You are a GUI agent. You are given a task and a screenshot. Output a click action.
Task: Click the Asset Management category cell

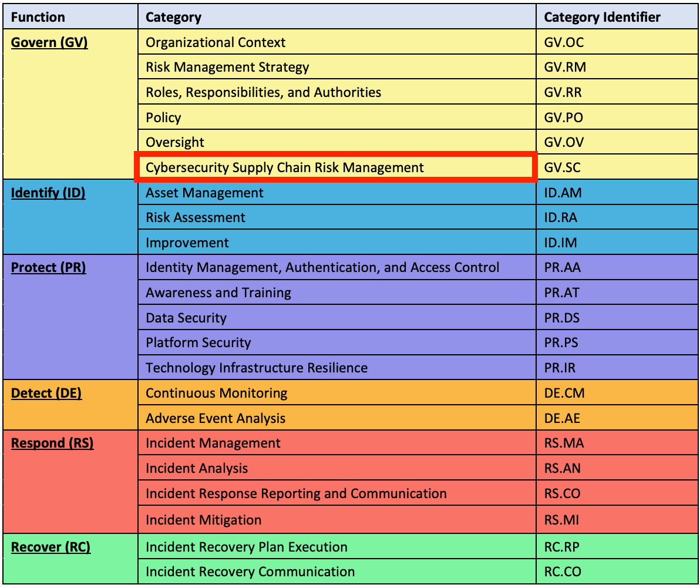(x=204, y=193)
